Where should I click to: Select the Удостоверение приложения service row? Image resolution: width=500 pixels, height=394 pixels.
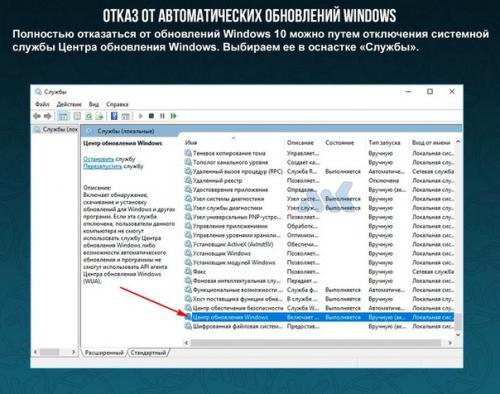click(319, 190)
